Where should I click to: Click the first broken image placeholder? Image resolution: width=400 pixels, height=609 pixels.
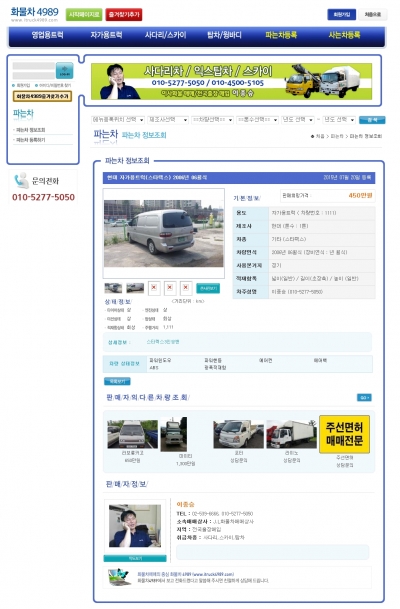154,288
